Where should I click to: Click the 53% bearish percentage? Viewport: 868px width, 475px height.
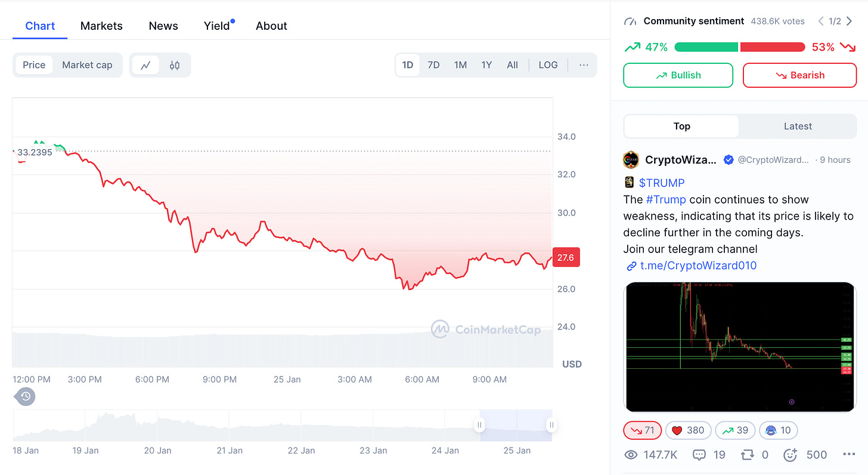(823, 47)
